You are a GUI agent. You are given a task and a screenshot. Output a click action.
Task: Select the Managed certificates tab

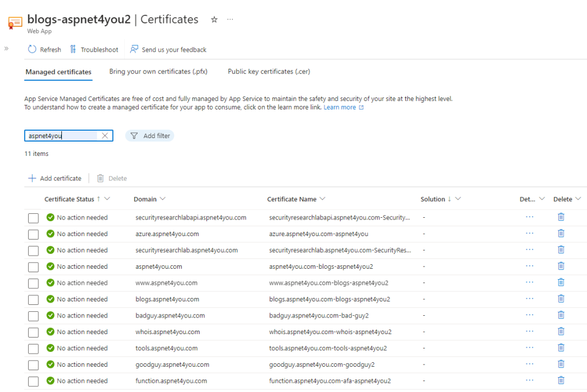pyautogui.click(x=58, y=72)
